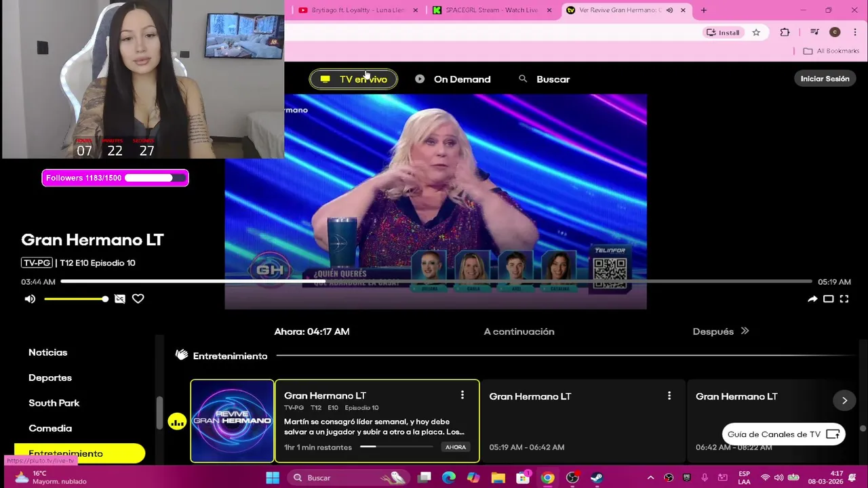
Task: Open a new browser tab
Action: pos(703,10)
